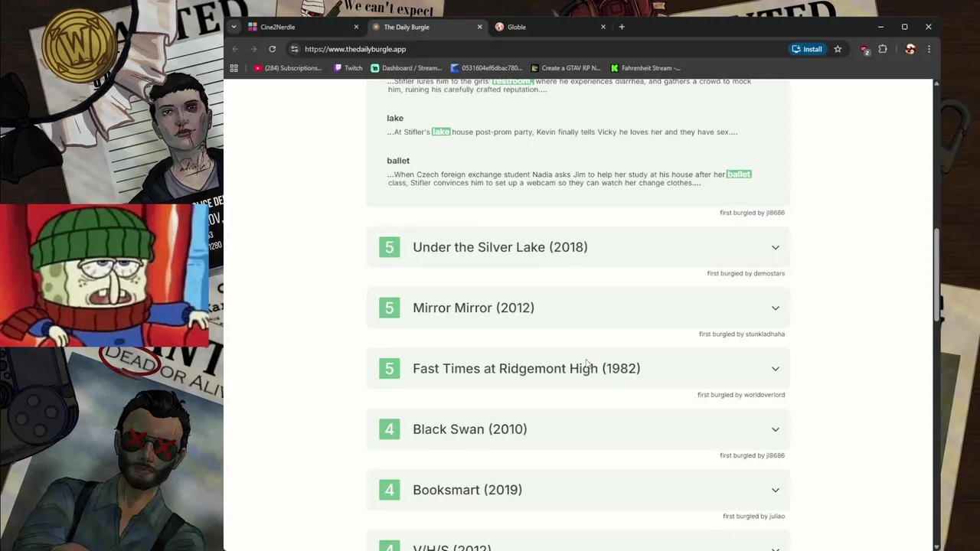Click score badge 5 beside Mirror Mirror

389,308
